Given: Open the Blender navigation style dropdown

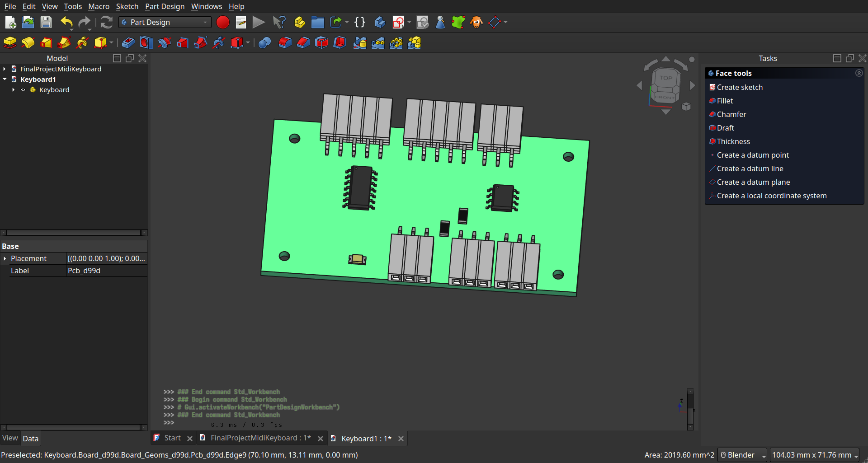Looking at the screenshot, I should (742, 455).
